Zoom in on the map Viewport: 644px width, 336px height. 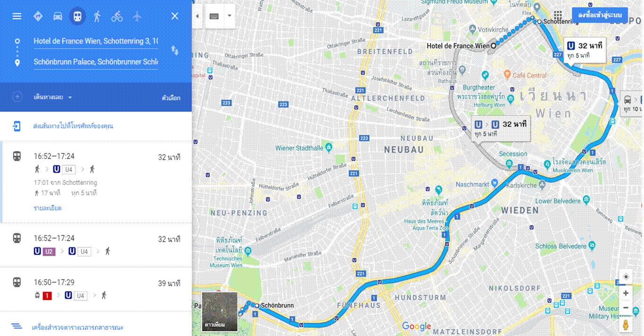(626, 293)
